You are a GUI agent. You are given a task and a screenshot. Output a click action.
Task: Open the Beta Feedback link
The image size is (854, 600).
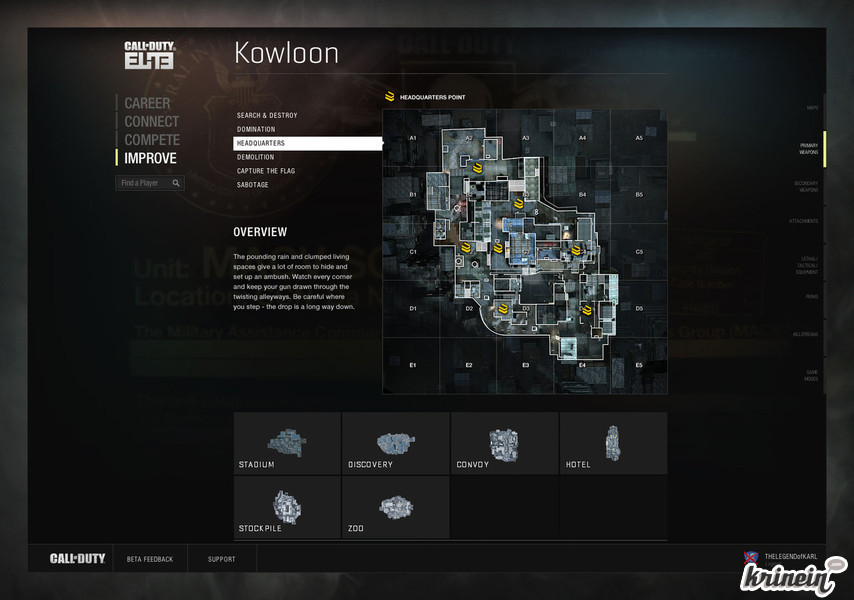[x=150, y=559]
